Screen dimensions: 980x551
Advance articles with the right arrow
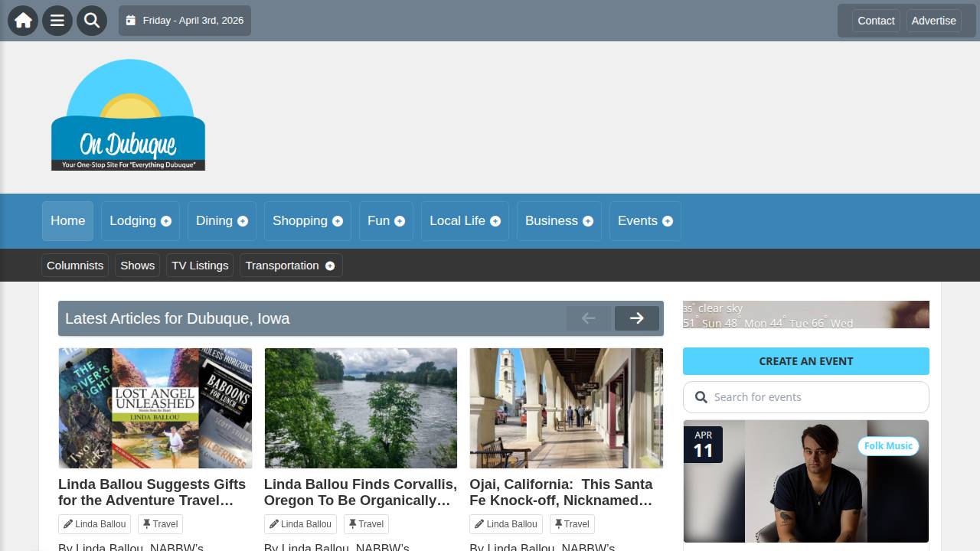point(637,318)
